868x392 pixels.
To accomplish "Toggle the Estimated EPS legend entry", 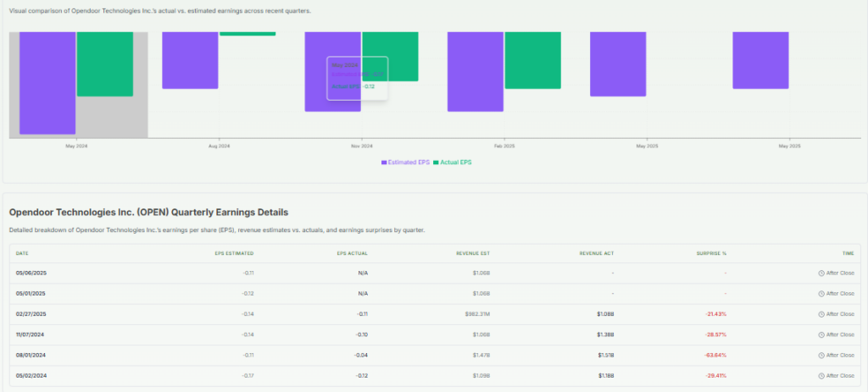I will tap(405, 163).
